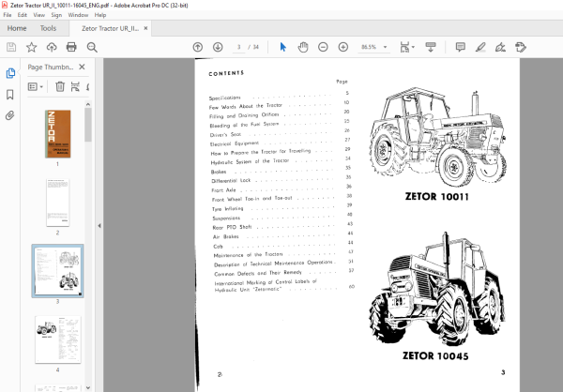Open Page Thumbnails sidebar icon

10,73
